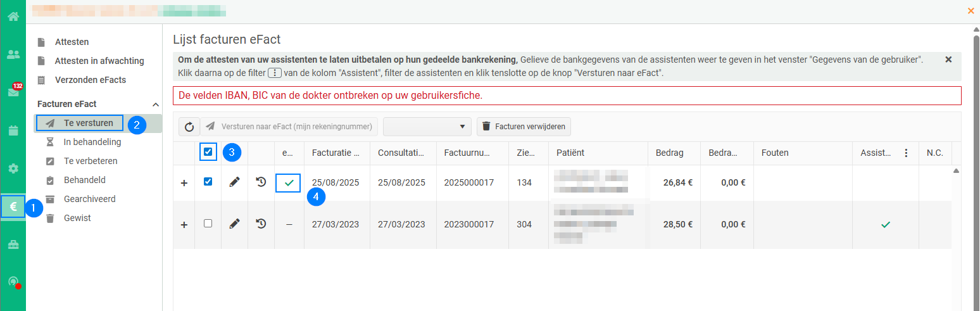Edit invoice 2025000017 with pencil icon
Image resolution: width=980 pixels, height=311 pixels.
coord(234,182)
